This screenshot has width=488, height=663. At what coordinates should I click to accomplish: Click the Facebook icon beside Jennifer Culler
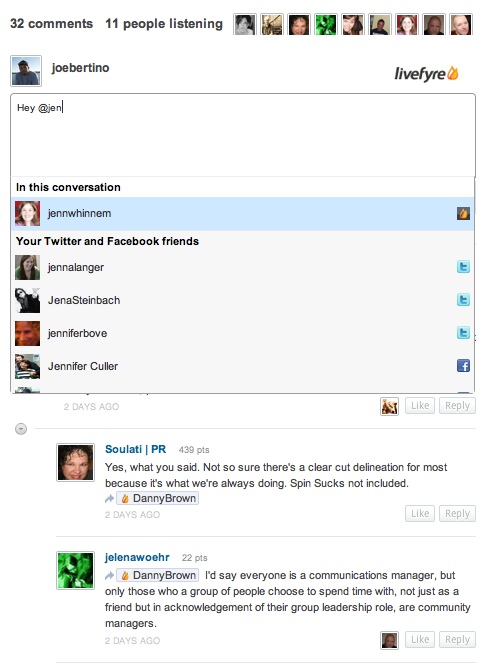(463, 366)
